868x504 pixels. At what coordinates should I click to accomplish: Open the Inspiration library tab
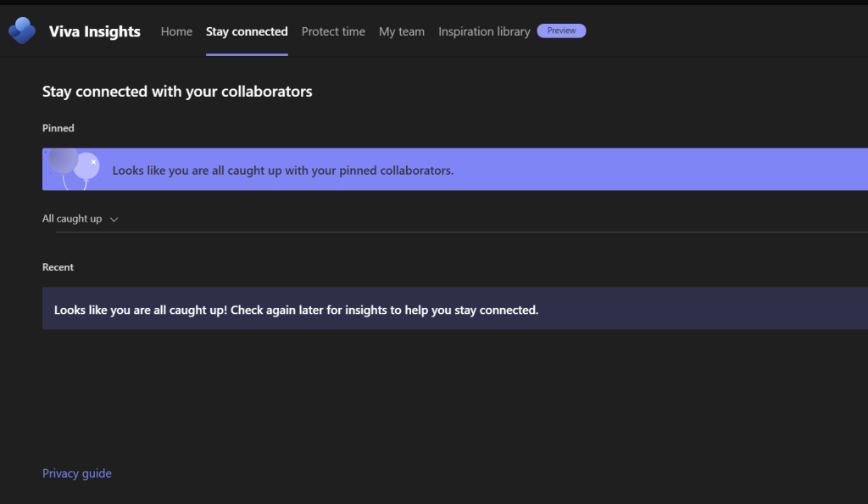[x=484, y=31]
